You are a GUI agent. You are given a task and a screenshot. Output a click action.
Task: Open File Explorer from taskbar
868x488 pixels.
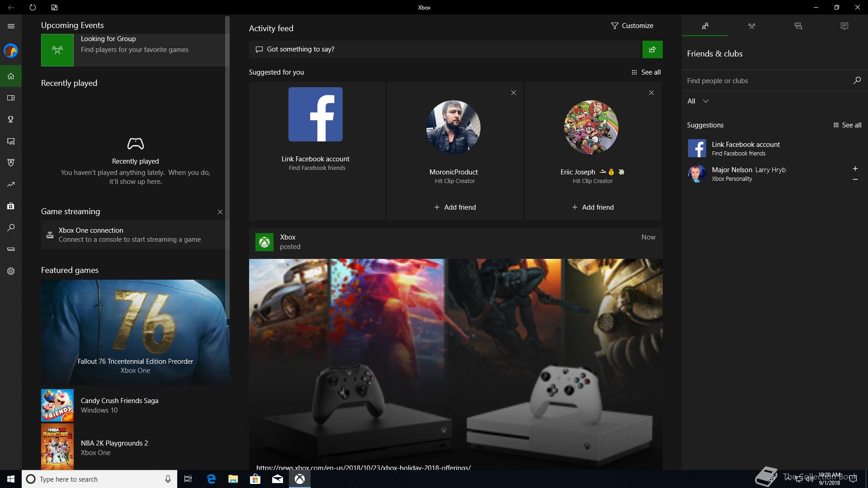click(x=233, y=479)
